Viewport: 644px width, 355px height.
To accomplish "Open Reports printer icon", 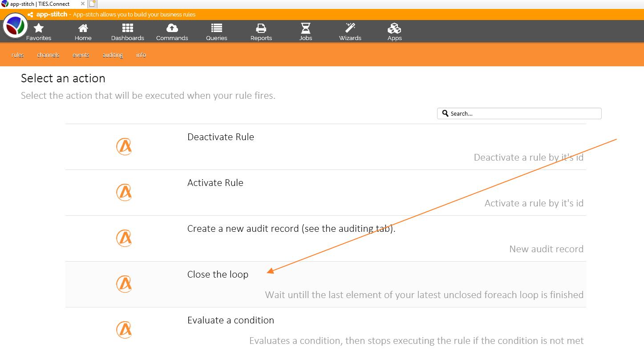I will pyautogui.click(x=261, y=29).
